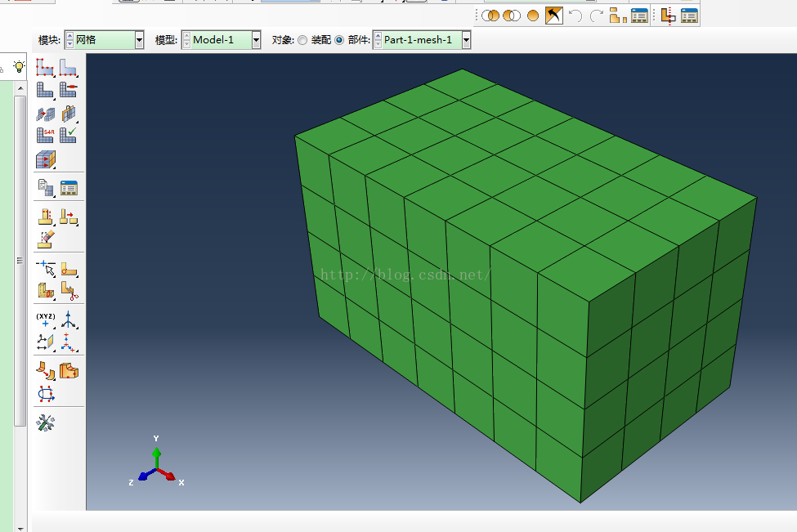This screenshot has width=797, height=532.
Task: Click the Create Datum Point (XYZ) icon
Action: point(45,320)
